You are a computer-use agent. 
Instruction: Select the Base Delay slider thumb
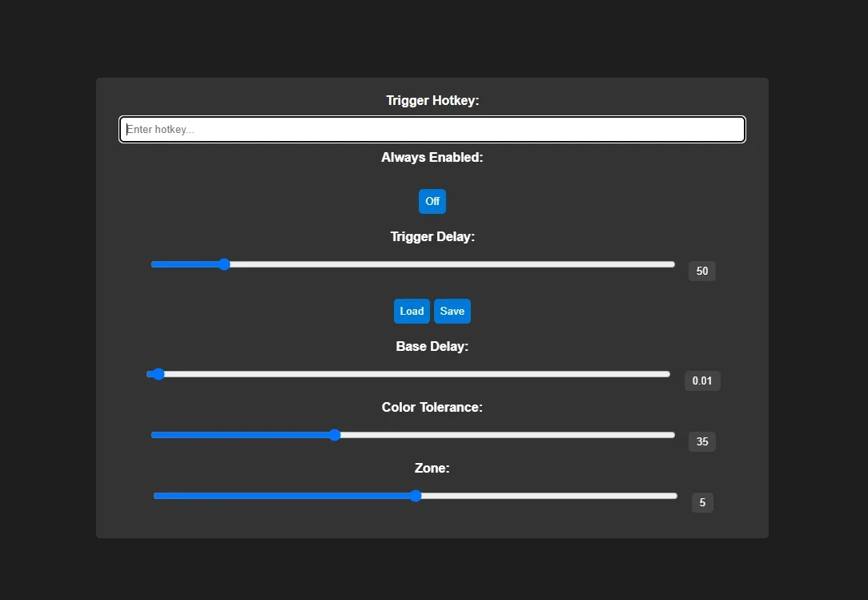click(x=159, y=374)
